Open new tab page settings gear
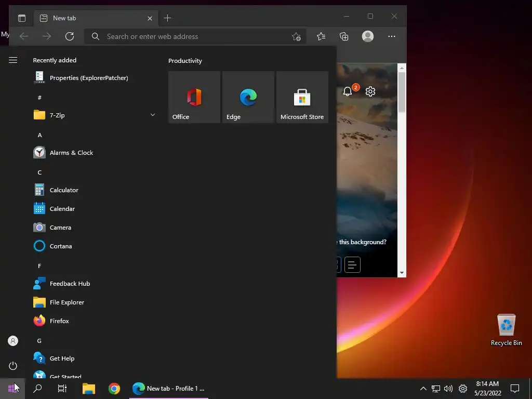This screenshot has width=532, height=399. [370, 91]
